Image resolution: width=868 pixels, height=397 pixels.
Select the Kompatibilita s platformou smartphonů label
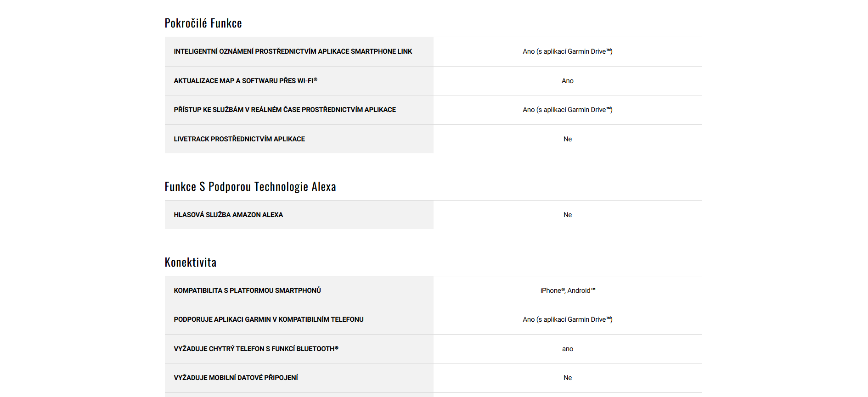[247, 291]
